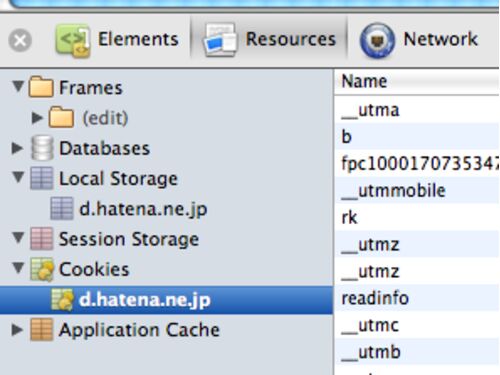Select the readinfo cookie row

tap(417, 298)
